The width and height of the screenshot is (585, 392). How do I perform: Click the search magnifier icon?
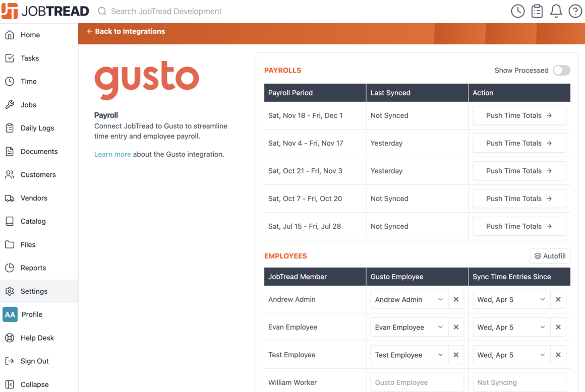click(102, 11)
